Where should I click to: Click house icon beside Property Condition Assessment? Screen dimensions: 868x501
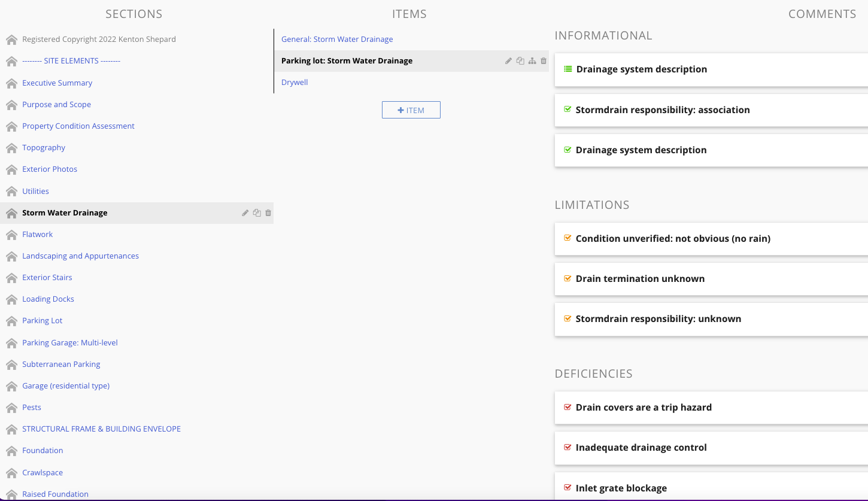click(x=11, y=126)
